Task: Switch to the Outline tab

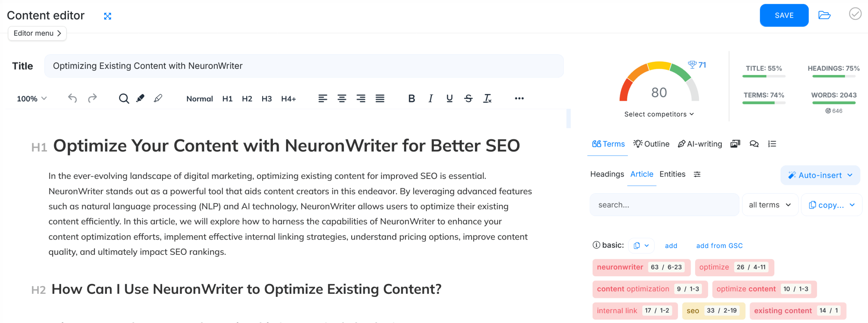Action: (651, 144)
